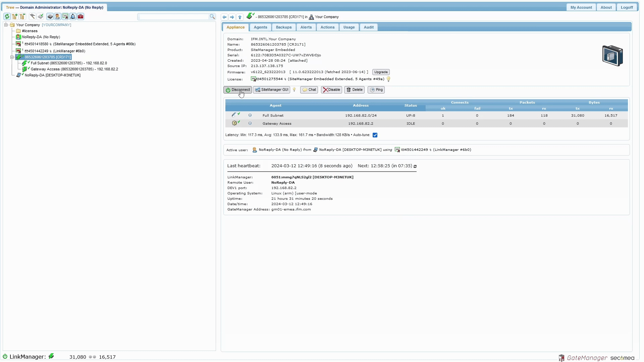
Task: Click the heartbeat refresh icon
Action: pos(415,166)
